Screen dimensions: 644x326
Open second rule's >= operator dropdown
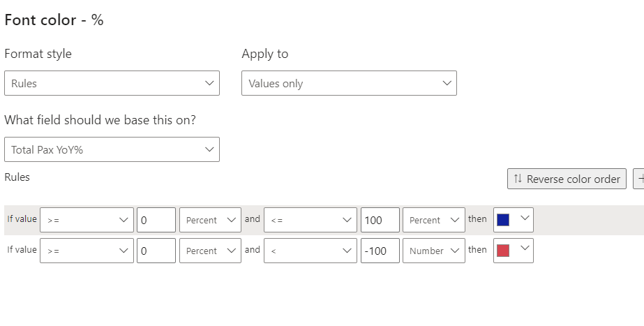(x=87, y=251)
